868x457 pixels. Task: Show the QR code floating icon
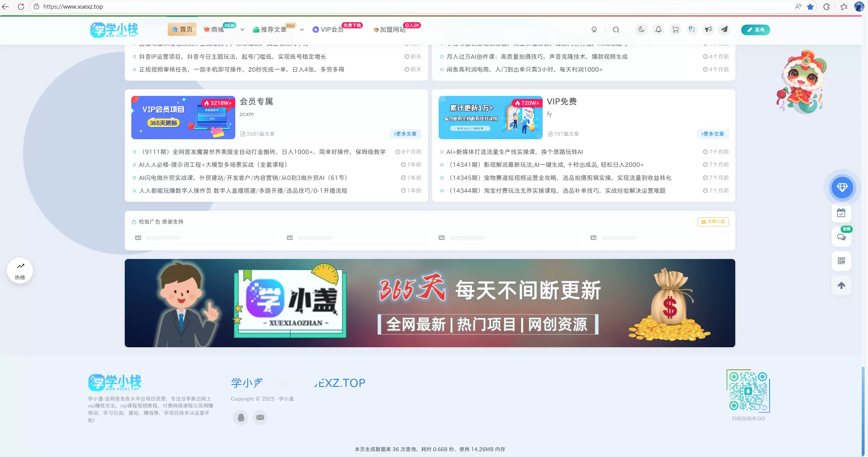[x=841, y=261]
